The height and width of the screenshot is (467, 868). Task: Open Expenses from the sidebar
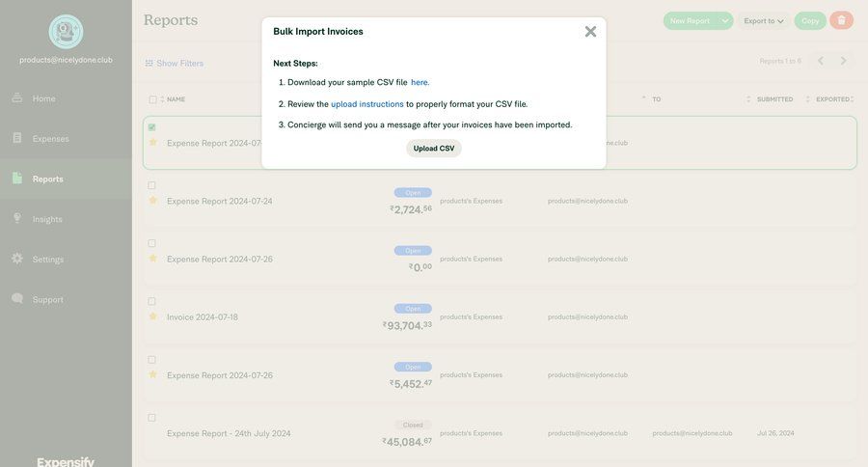pos(66,139)
